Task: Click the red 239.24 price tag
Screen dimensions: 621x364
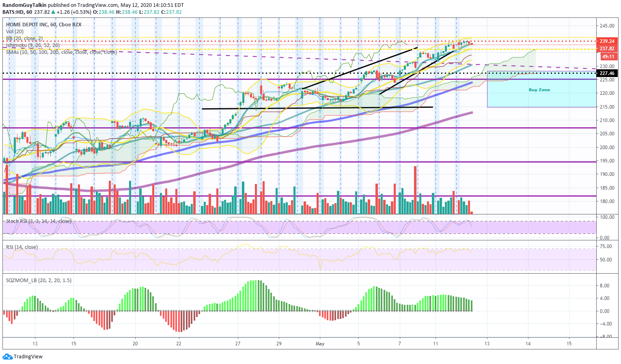Action: pos(607,41)
